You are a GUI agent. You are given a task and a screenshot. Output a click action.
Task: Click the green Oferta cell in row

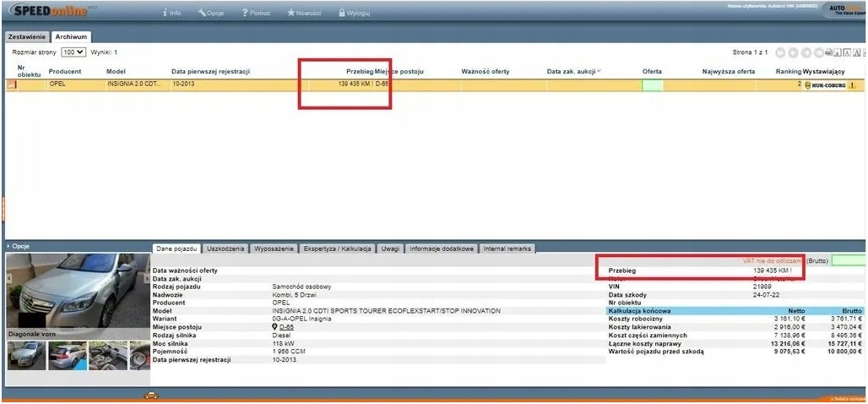tap(652, 85)
